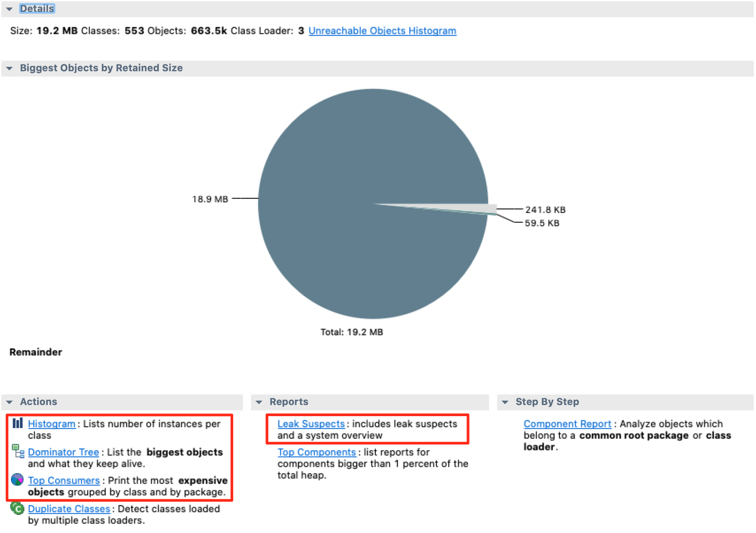
Task: Click the 241.8 KB pie label
Action: [545, 209]
